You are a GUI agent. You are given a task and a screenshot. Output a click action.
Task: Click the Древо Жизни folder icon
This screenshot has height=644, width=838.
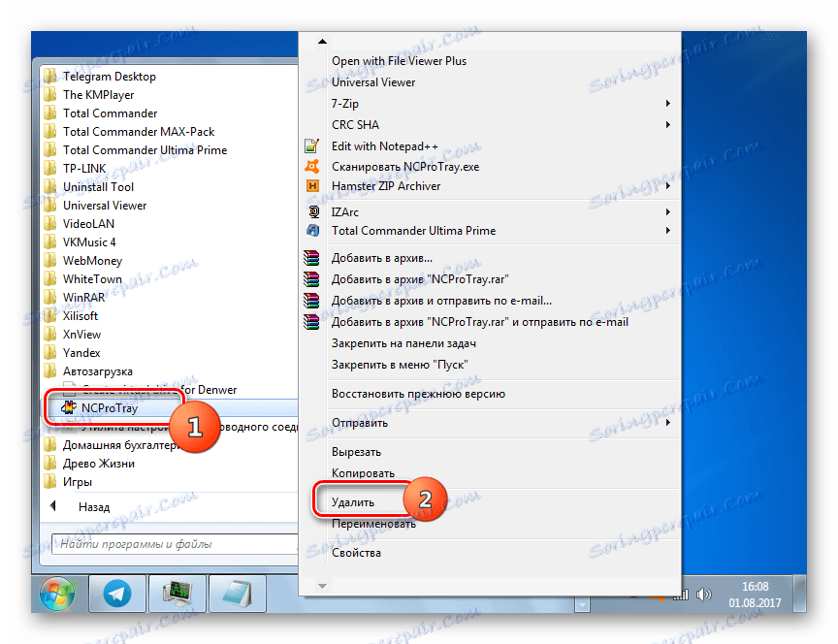point(49,464)
